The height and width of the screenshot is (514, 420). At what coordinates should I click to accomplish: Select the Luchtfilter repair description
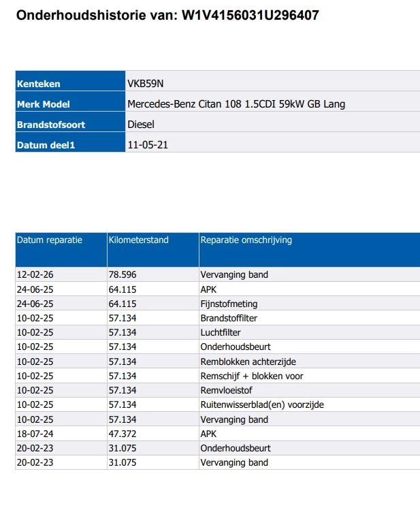pyautogui.click(x=221, y=332)
